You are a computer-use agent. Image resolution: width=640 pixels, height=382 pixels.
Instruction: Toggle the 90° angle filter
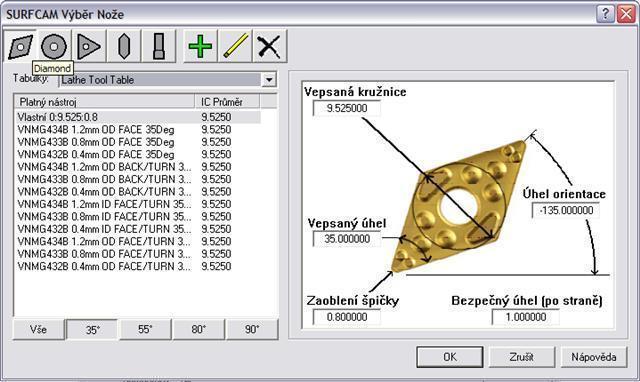(x=252, y=330)
